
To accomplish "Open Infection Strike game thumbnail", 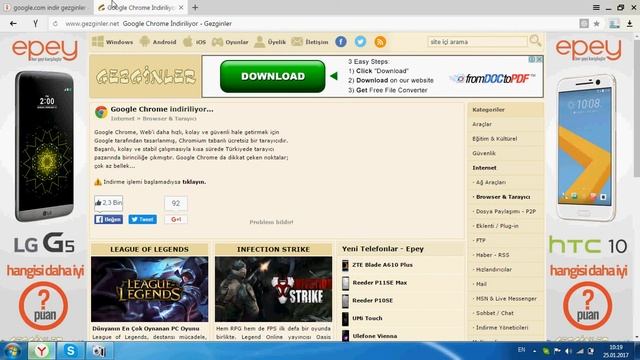I will pos(273,289).
